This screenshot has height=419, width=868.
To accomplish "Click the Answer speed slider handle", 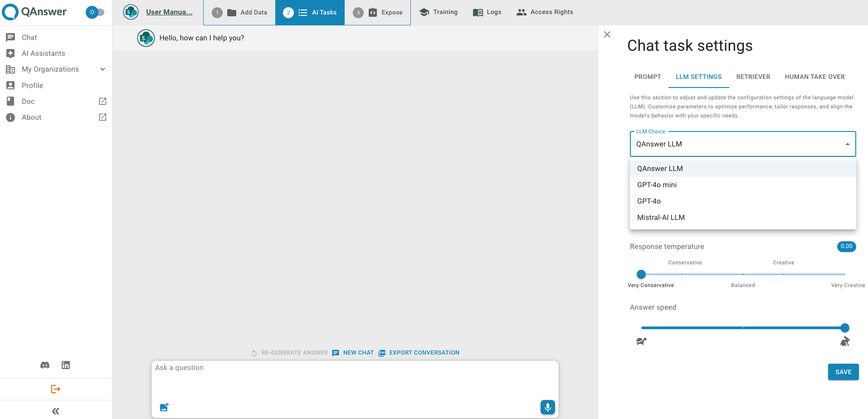I will [844, 328].
